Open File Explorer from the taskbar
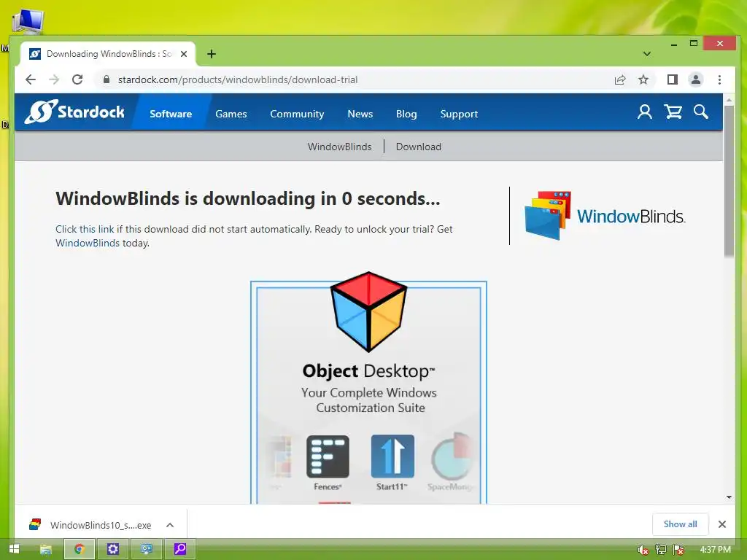The height and width of the screenshot is (560, 747). (x=46, y=550)
